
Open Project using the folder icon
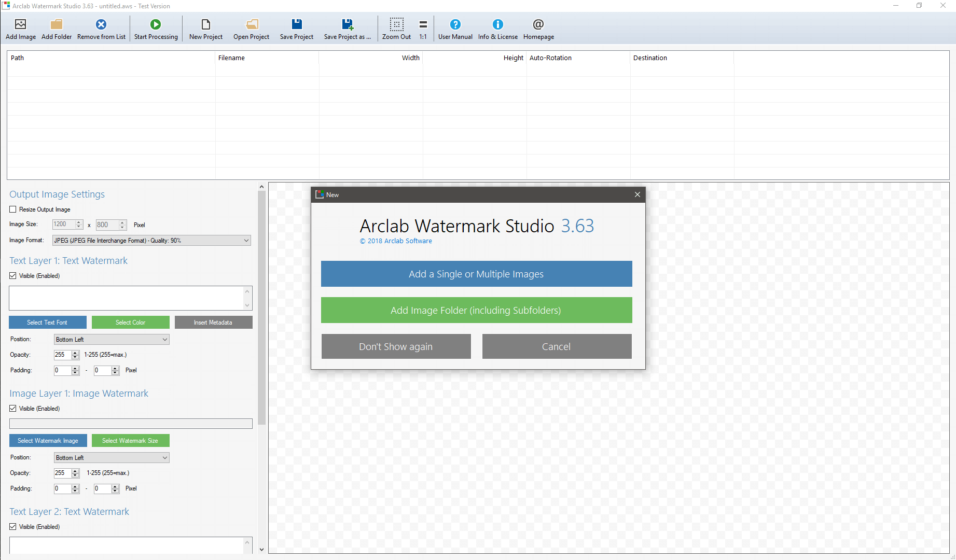coord(252,24)
